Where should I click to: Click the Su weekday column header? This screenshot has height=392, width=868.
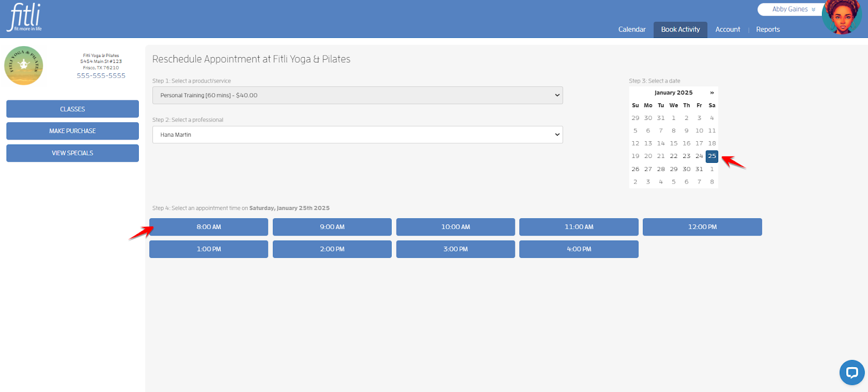point(635,105)
